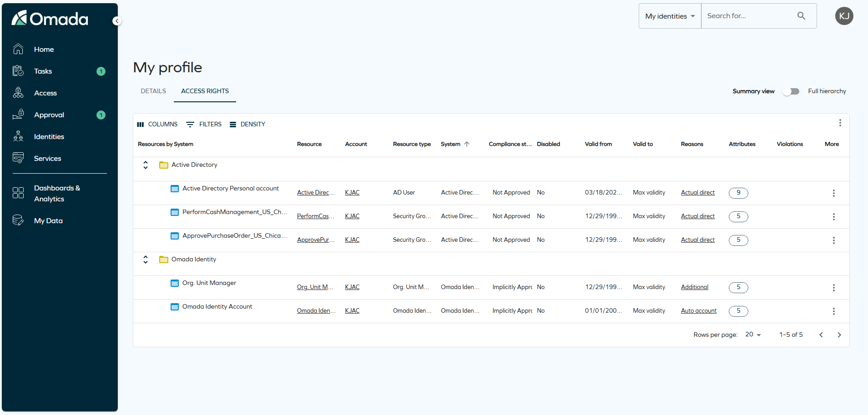Select the PerformCashManagement_US_Ch... row
Viewport: 868px width, 415px height.
tap(491, 216)
